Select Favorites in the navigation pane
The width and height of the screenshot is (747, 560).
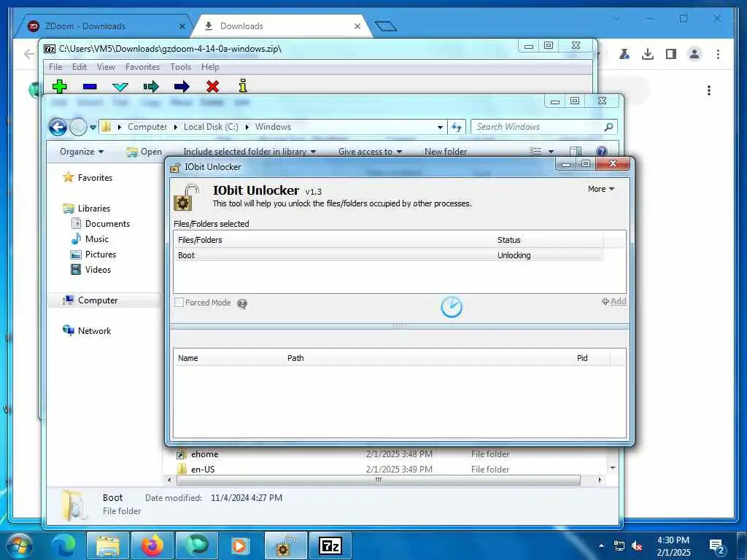pos(95,178)
